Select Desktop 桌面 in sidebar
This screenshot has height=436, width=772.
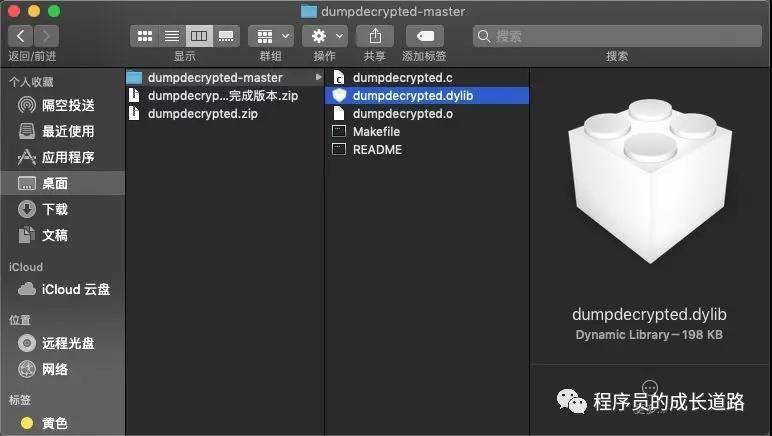63,183
